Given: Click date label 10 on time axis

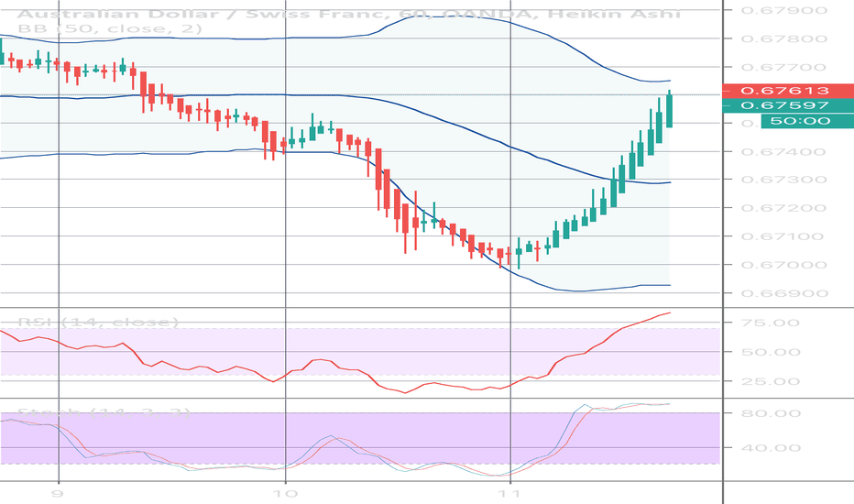Looking at the screenshot, I should point(286,494).
